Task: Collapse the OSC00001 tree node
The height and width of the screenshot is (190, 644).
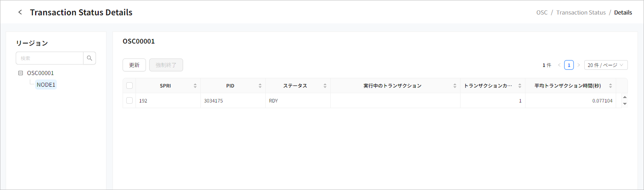Action: coord(21,73)
